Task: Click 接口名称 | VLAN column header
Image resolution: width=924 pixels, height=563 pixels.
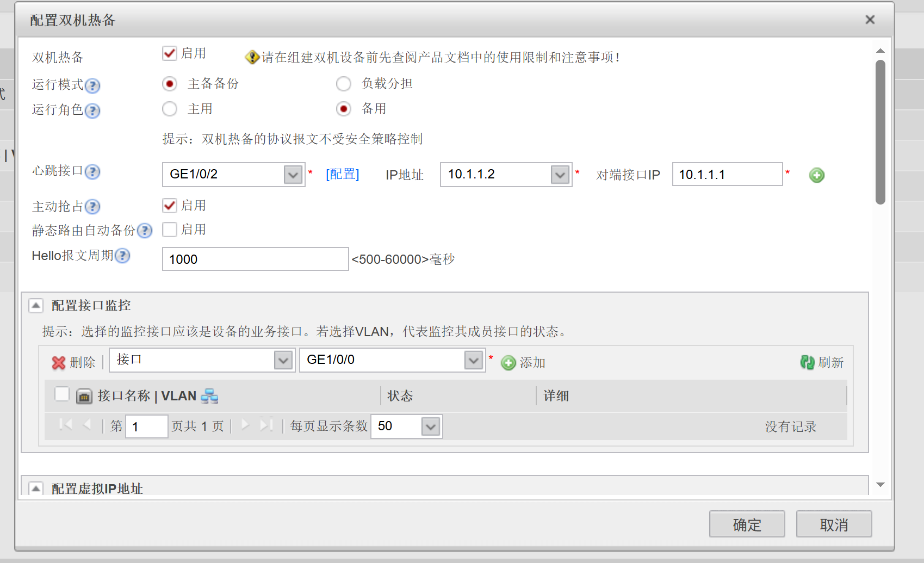Action: pyautogui.click(x=147, y=396)
